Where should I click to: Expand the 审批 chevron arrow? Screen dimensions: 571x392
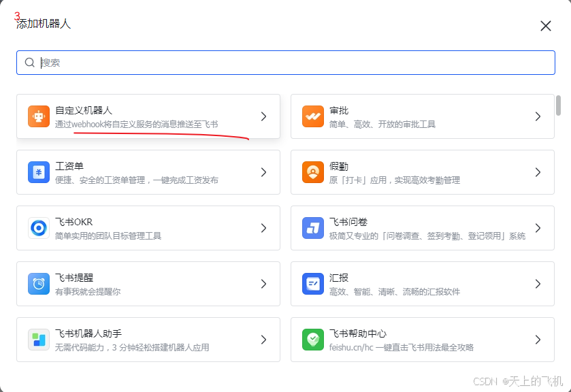(538, 116)
